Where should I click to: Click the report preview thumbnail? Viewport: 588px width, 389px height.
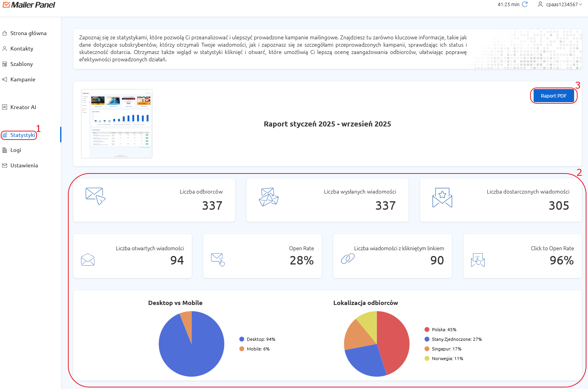[x=117, y=124]
